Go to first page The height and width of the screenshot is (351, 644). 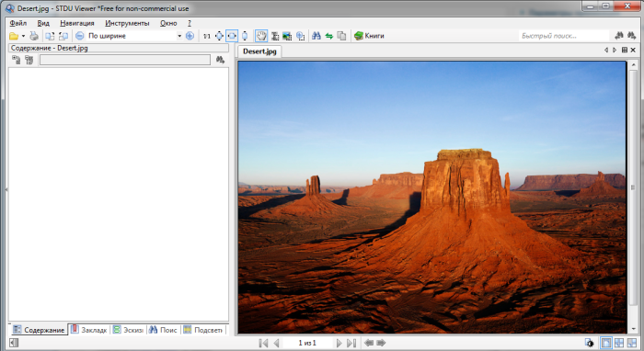pos(264,343)
